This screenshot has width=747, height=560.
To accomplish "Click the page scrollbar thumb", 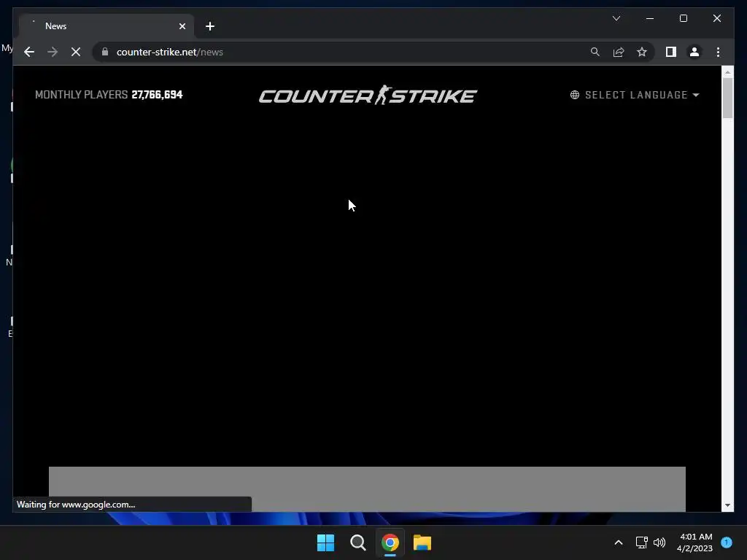I will [727, 98].
